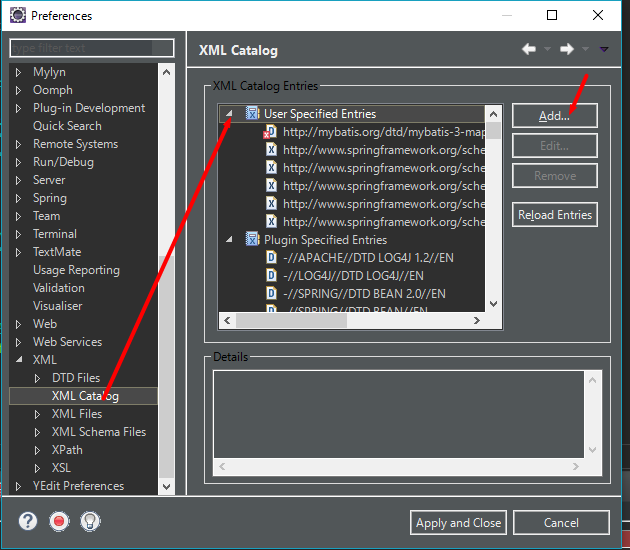Expand the Run/Debug category

18,162
